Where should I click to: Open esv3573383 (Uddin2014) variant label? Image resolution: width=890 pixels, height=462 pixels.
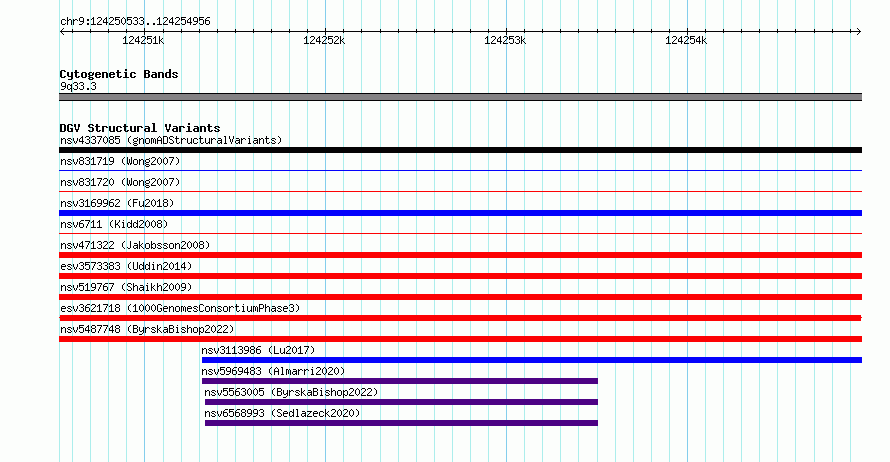point(126,266)
